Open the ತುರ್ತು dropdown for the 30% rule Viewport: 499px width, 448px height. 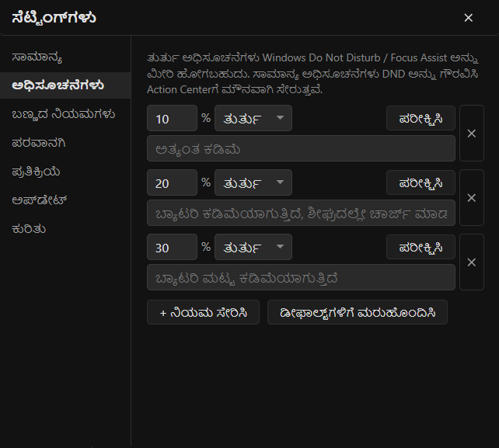click(x=253, y=247)
